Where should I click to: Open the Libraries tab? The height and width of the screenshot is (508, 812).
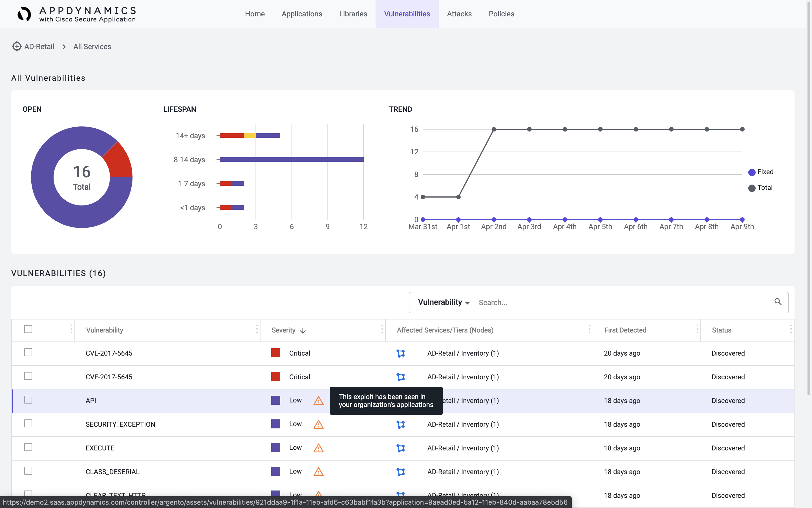tap(353, 14)
